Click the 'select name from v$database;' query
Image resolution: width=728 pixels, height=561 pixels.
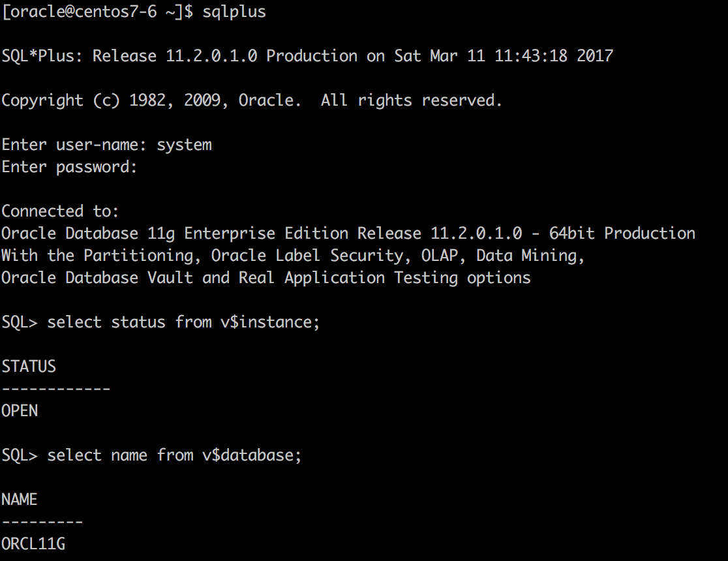[174, 455]
